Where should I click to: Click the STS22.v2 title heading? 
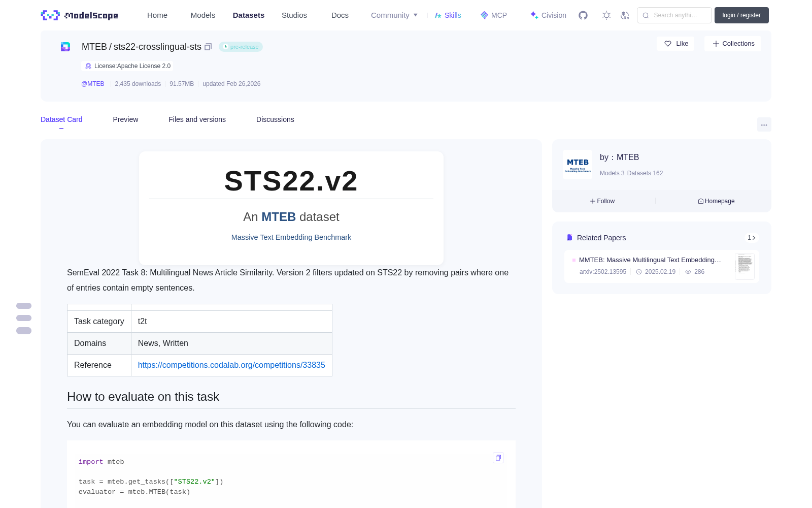[x=291, y=181]
